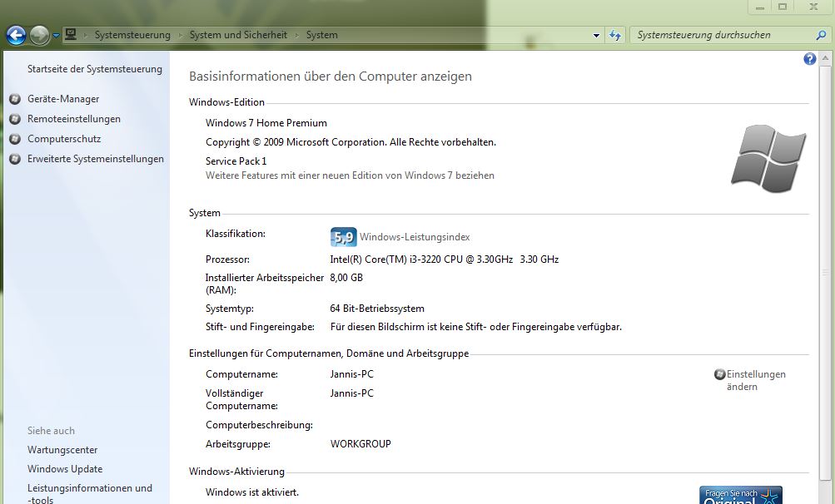
Task: Expand arrow after System und Sicherheit
Action: coord(296,36)
